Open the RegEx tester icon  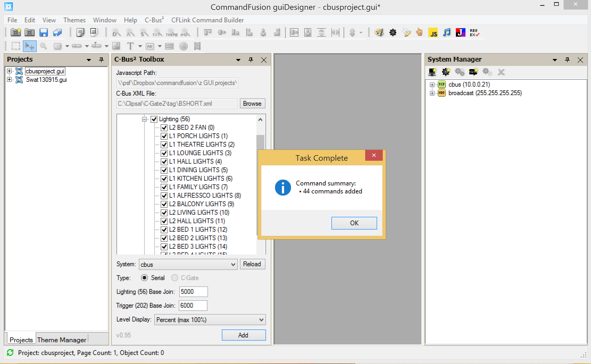[x=474, y=33]
